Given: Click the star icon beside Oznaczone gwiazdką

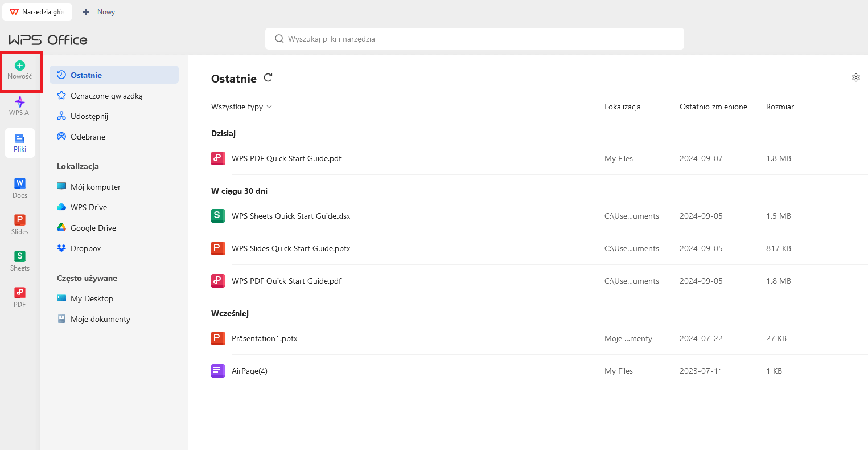Looking at the screenshot, I should pos(61,96).
